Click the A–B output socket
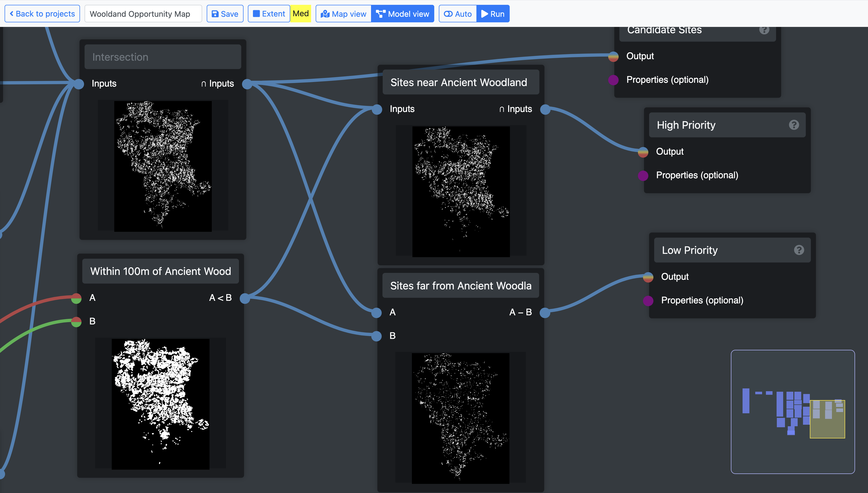 [x=544, y=312]
